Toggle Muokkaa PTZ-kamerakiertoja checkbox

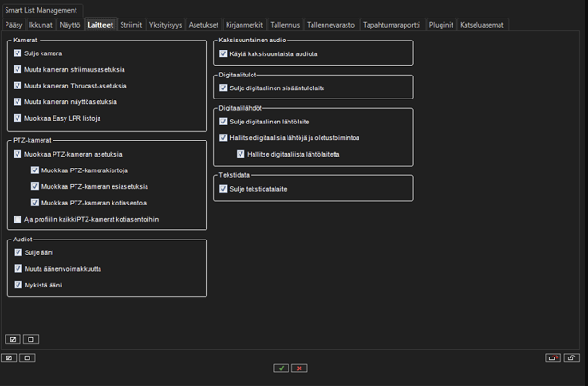tap(35, 170)
